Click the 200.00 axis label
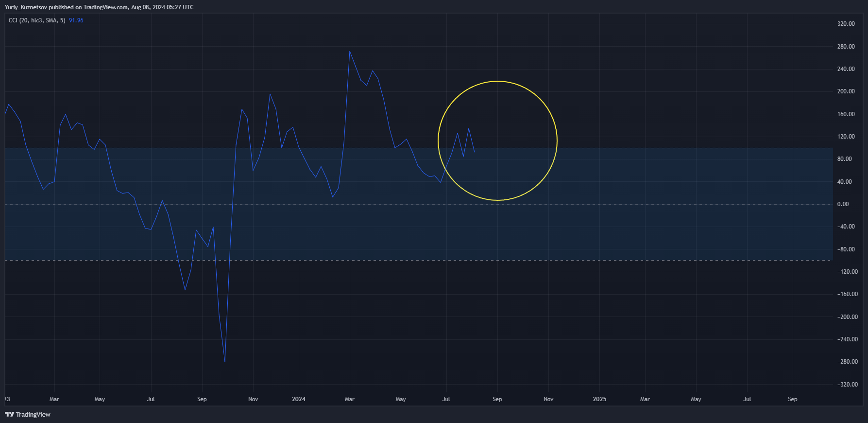This screenshot has width=868, height=423. (846, 91)
